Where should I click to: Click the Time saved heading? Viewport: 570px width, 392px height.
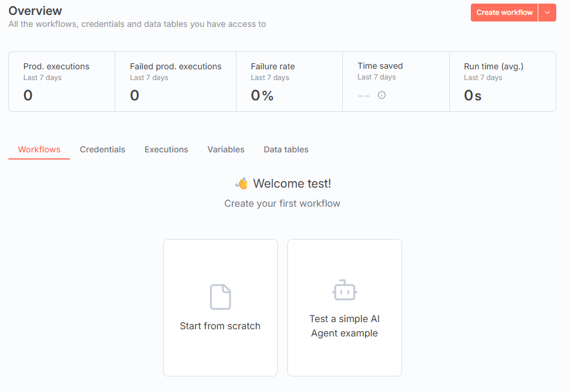[x=380, y=66]
